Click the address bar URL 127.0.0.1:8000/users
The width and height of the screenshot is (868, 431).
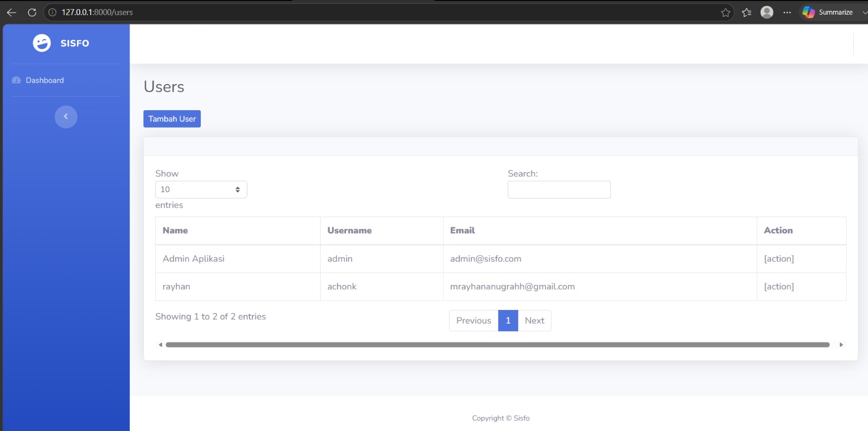[x=97, y=12]
